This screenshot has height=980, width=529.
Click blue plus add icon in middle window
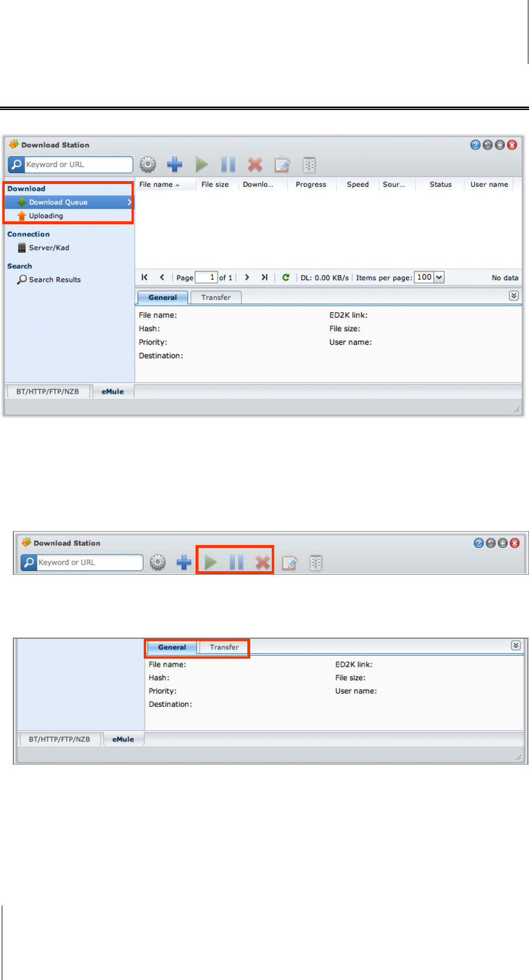coord(184,562)
